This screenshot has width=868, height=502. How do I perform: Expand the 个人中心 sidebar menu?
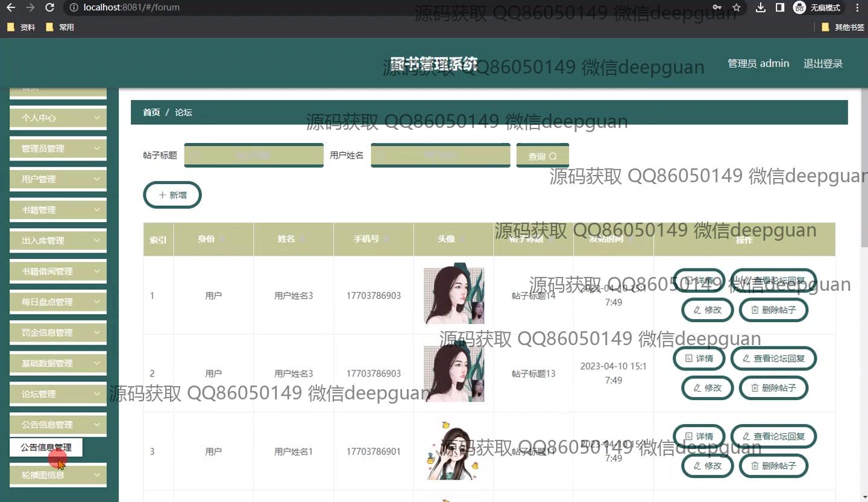point(58,118)
